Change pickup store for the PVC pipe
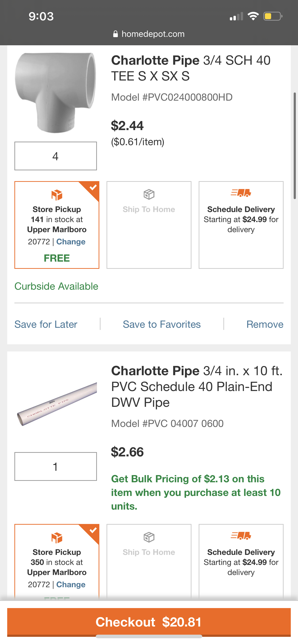The image size is (298, 644). click(x=71, y=585)
